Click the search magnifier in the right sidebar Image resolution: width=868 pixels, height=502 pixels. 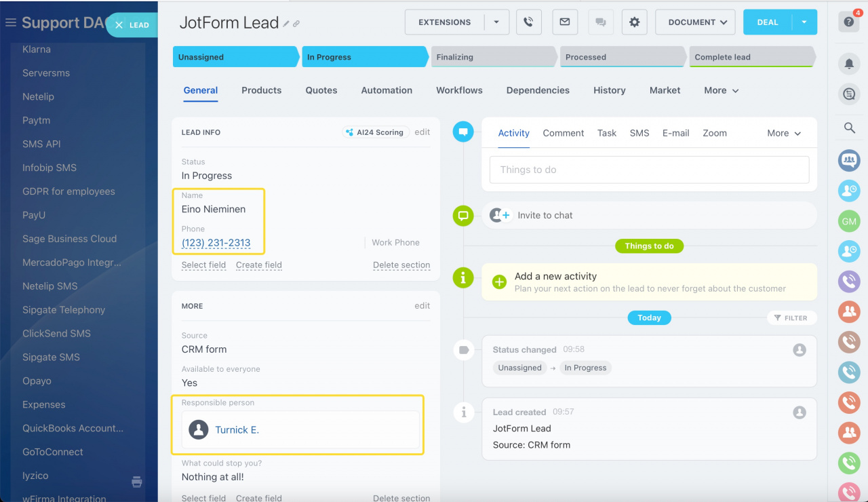coord(849,128)
